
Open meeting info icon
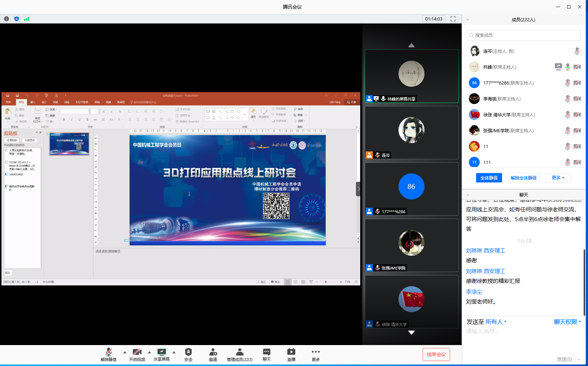pos(6,19)
